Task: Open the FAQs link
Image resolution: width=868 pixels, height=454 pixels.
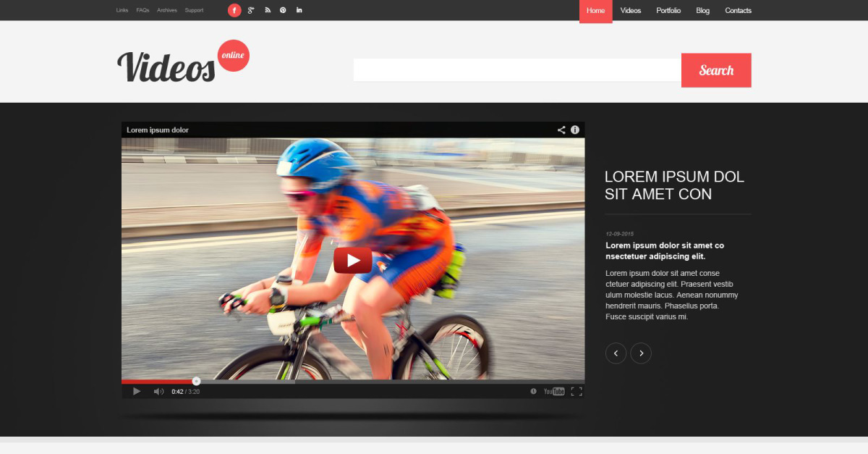Action: click(x=142, y=10)
